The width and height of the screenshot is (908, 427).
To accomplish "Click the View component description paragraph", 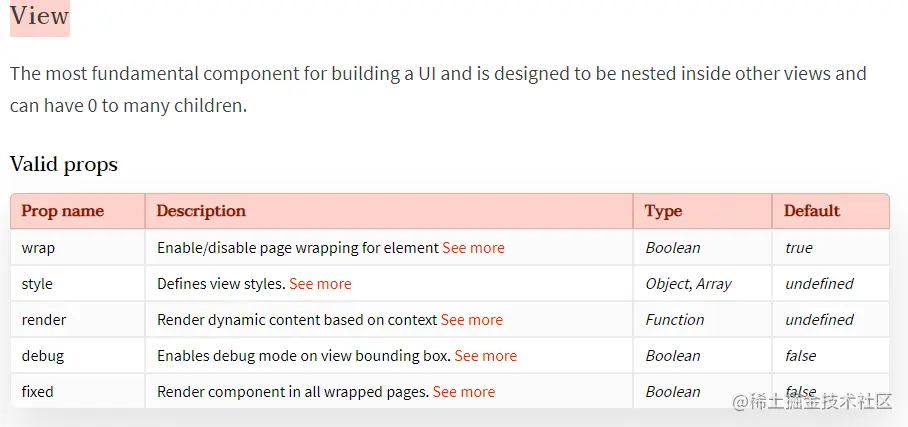I will pos(438,90).
